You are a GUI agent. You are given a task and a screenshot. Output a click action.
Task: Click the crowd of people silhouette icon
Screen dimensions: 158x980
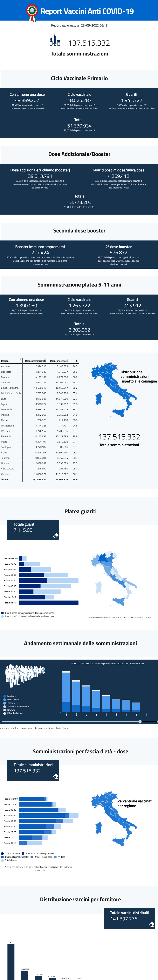pyautogui.click(x=25, y=676)
